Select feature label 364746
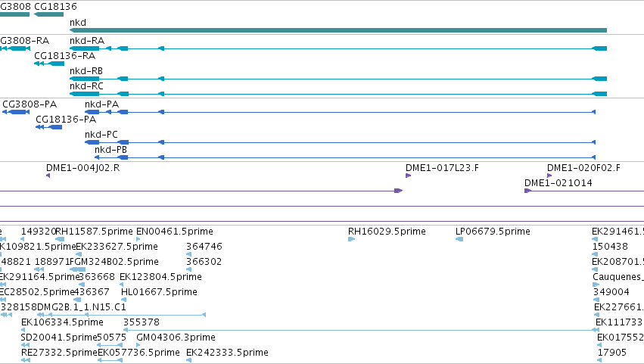 [x=204, y=247]
